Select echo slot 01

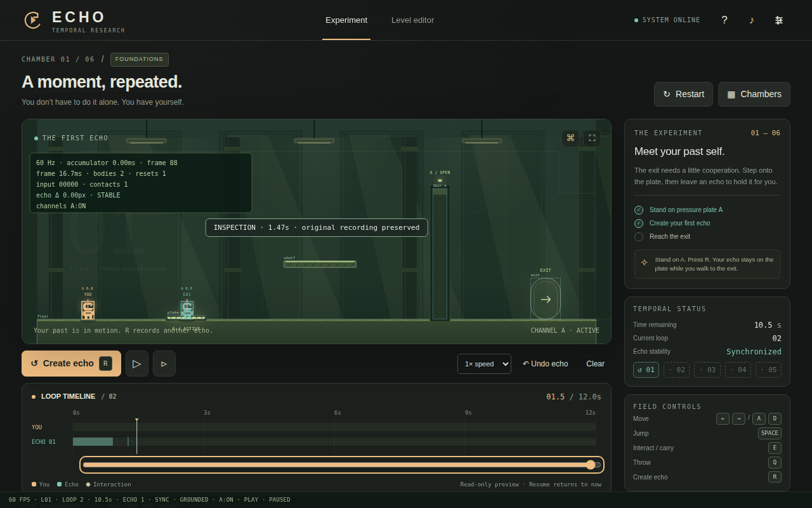[646, 370]
